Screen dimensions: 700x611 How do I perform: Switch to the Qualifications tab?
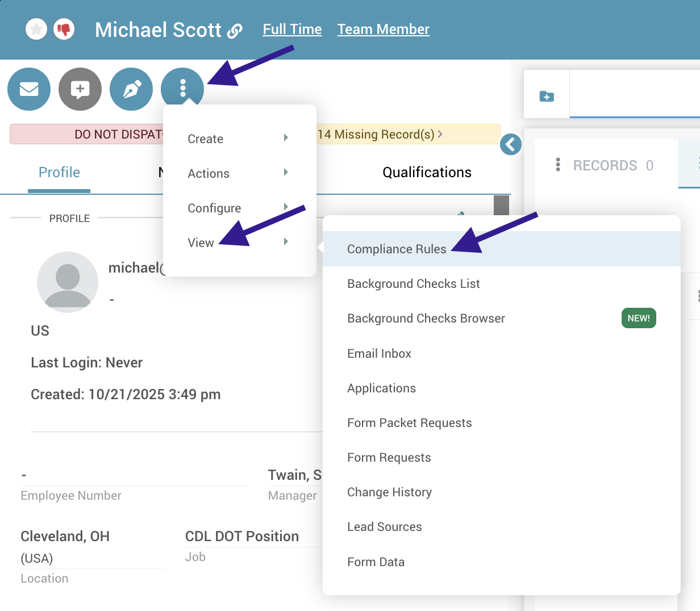click(427, 173)
